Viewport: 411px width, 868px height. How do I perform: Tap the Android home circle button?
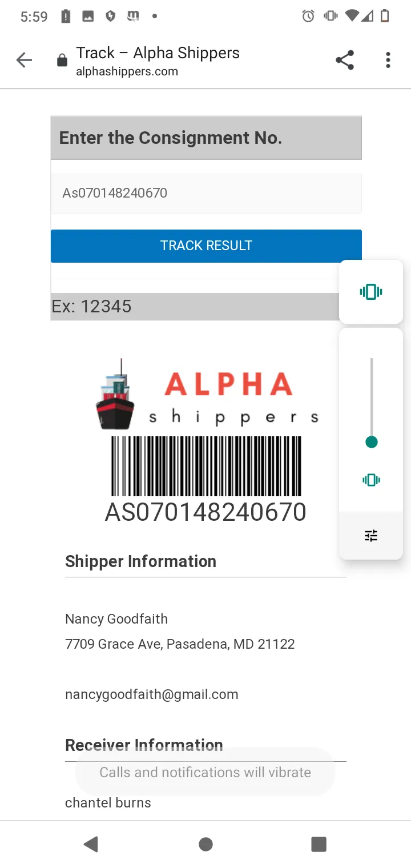pos(206,844)
